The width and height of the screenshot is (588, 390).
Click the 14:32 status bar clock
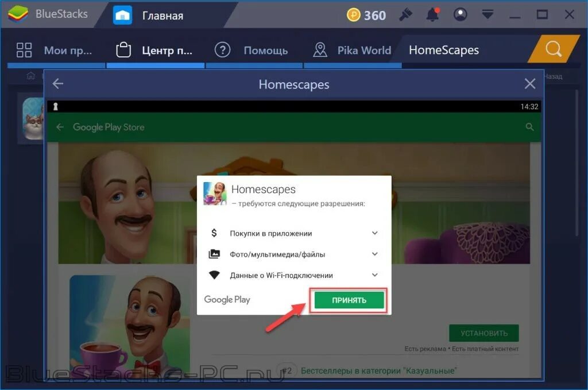click(x=529, y=106)
